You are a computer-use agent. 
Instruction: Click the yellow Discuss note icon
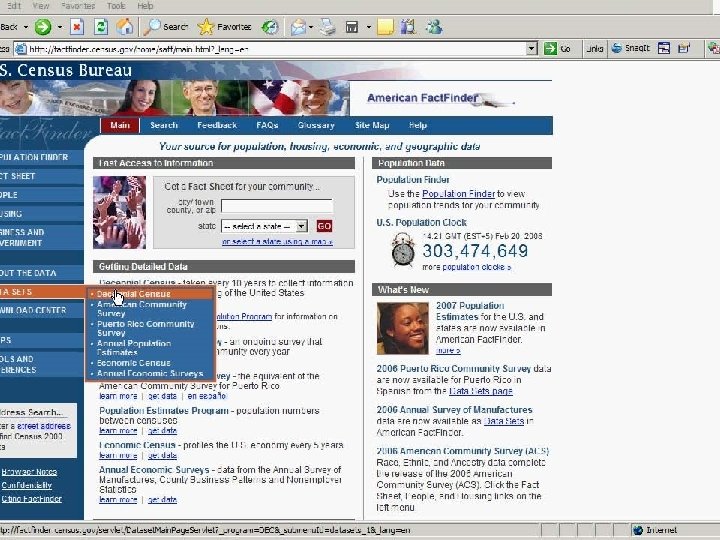tap(385, 27)
